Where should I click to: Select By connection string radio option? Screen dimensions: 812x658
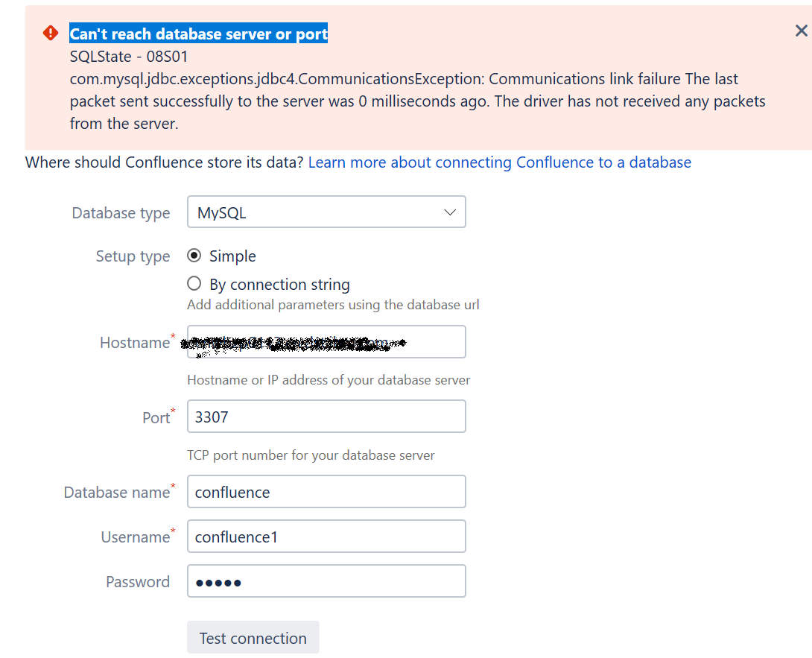(x=194, y=283)
